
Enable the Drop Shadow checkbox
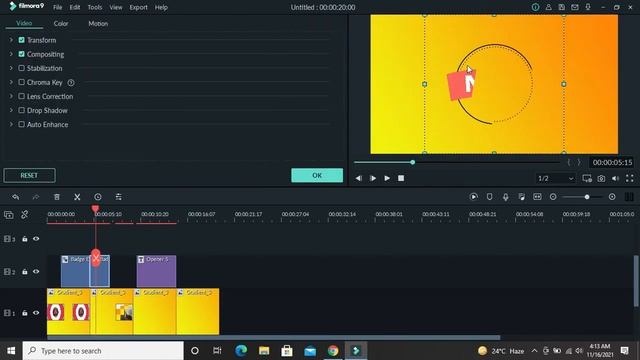[x=22, y=110]
